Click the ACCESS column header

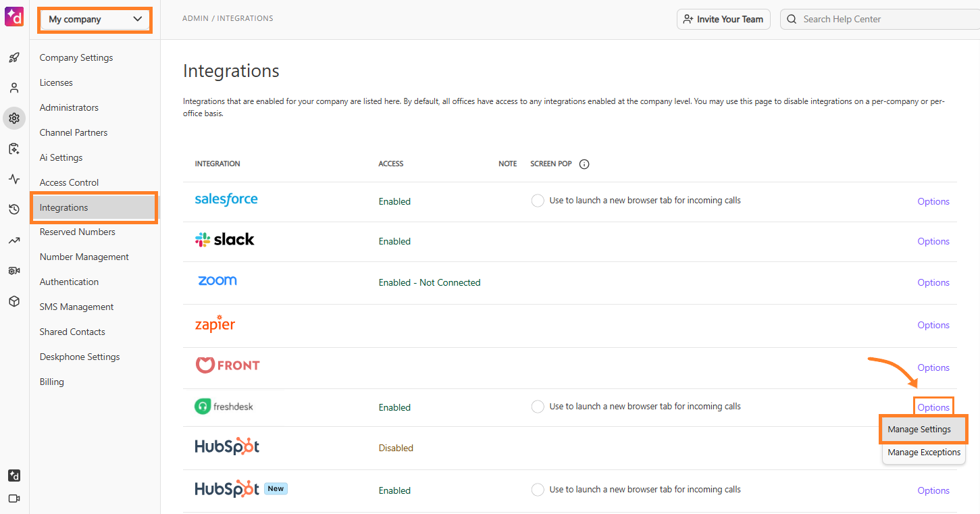pyautogui.click(x=391, y=163)
